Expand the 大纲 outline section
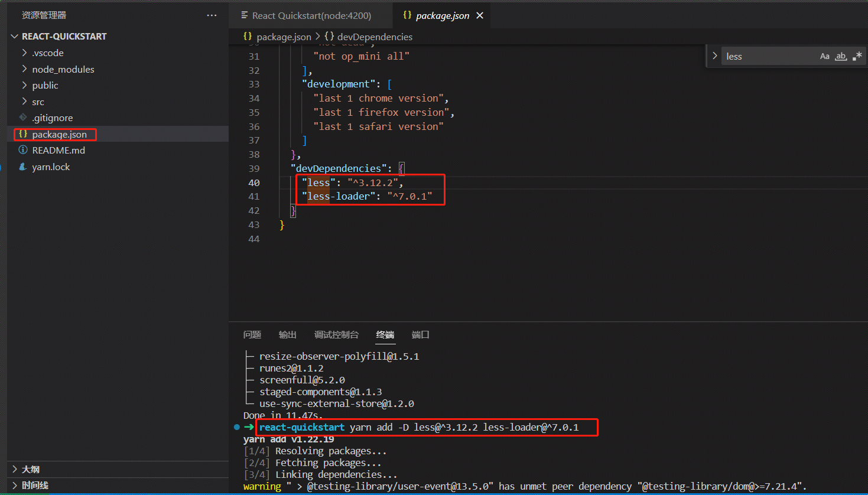 point(118,469)
